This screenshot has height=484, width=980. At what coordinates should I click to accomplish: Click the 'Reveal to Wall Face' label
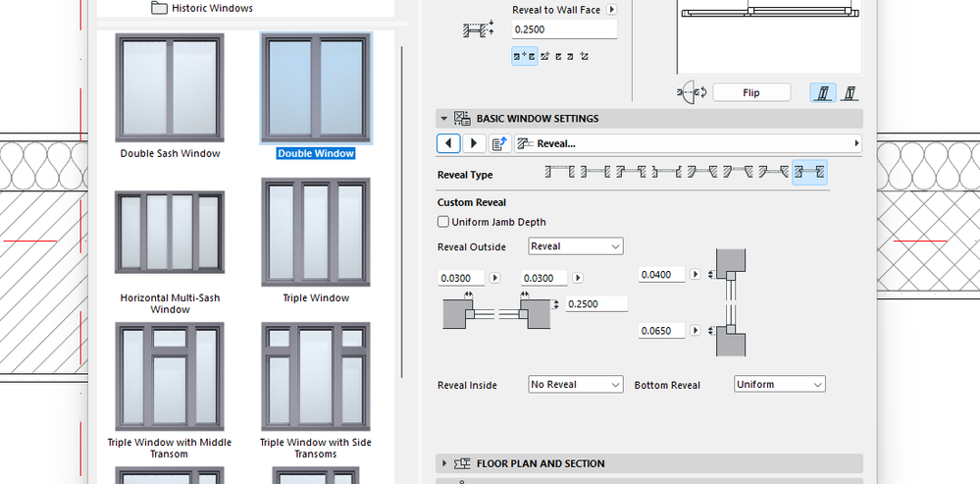[x=556, y=10]
